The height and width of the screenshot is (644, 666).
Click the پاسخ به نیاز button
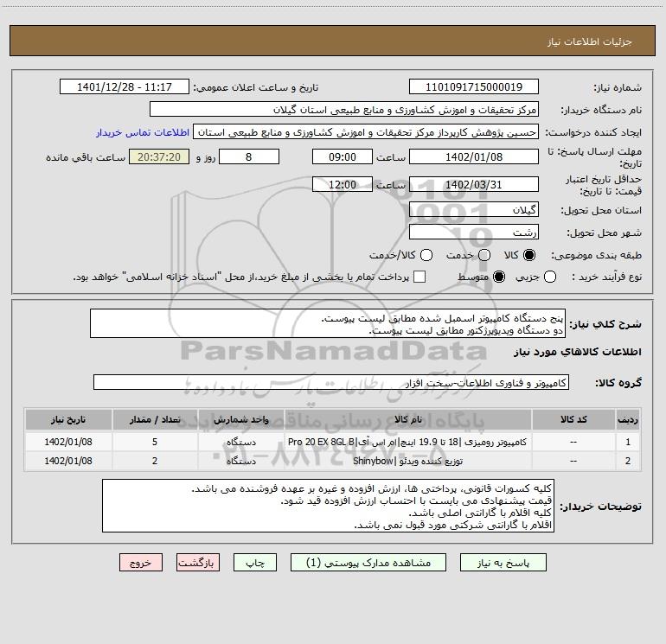click(x=503, y=563)
